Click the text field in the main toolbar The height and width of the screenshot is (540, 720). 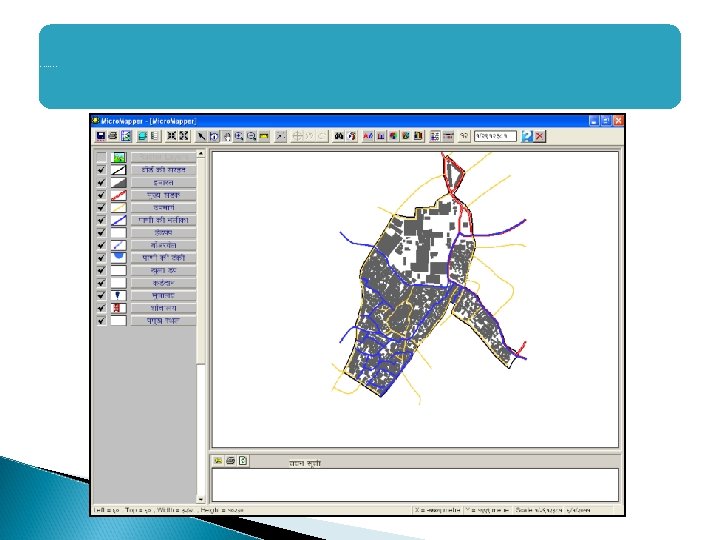(495, 136)
